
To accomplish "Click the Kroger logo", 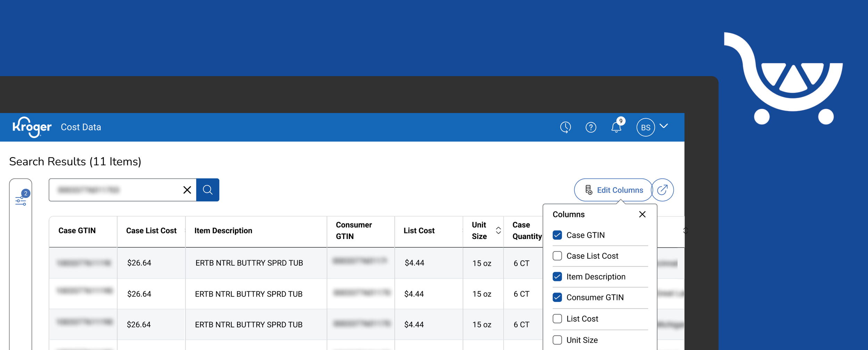I will pos(32,127).
